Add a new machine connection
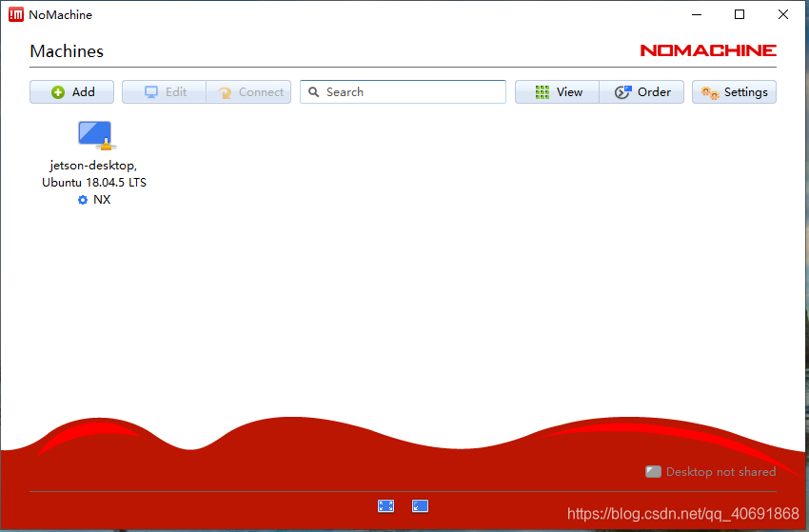This screenshot has width=809, height=532. tap(71, 92)
